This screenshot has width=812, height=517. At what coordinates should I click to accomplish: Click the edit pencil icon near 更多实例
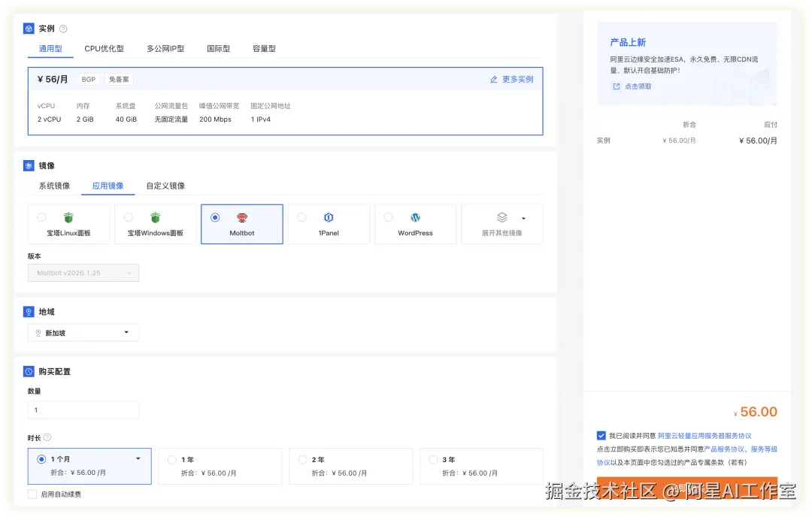point(493,79)
